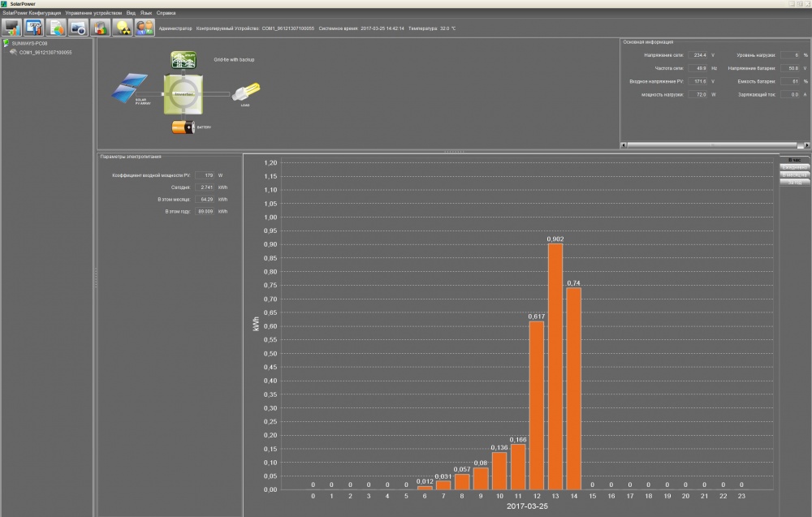Screen dimensions: 812x517
Task: Click the users toolbar icon
Action: pyautogui.click(x=145, y=27)
